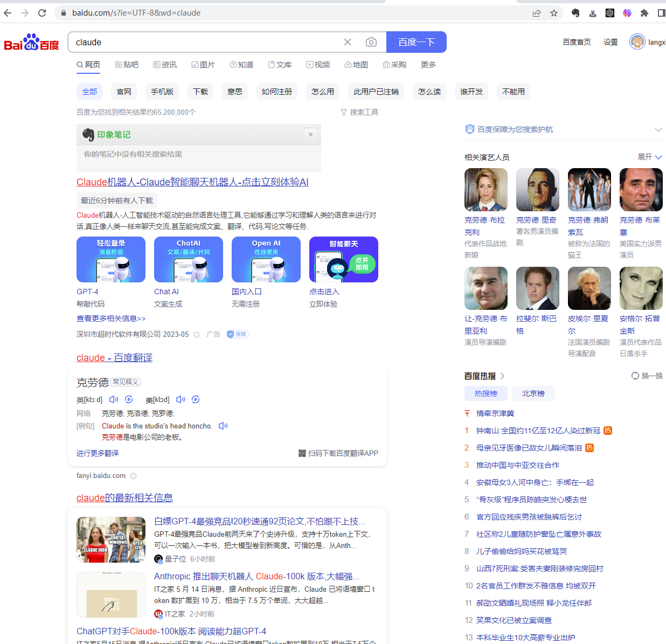Expand the 百度保障 search protection chevron
The image size is (666, 644).
(658, 129)
